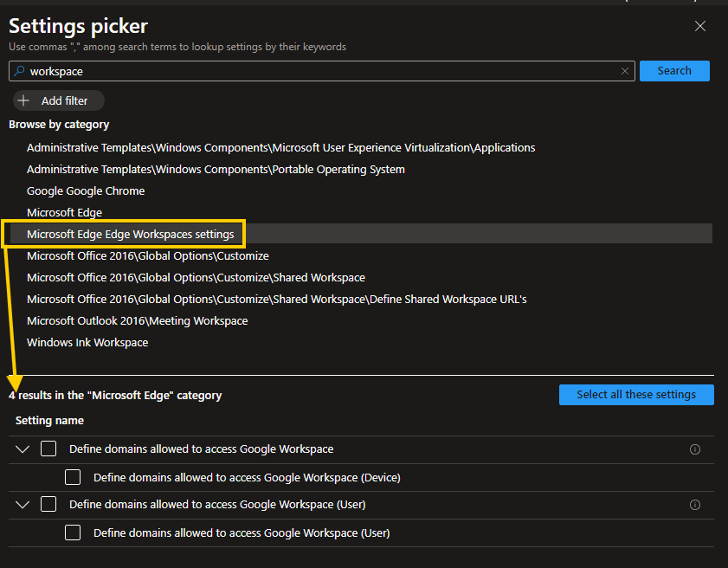Click Select all these settings
728x568 pixels.
636,394
